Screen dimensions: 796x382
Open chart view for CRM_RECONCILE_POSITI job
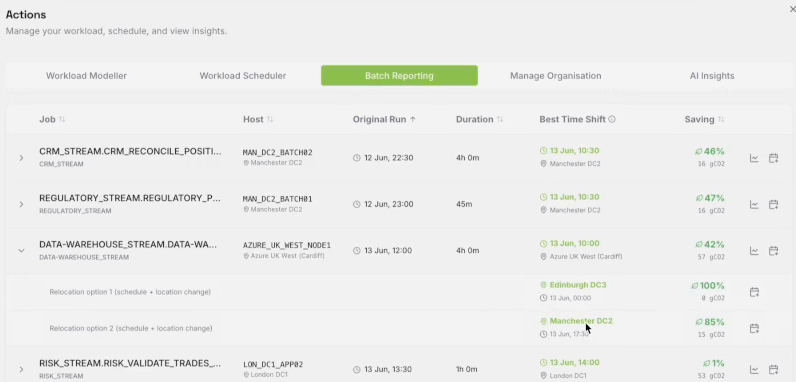754,158
